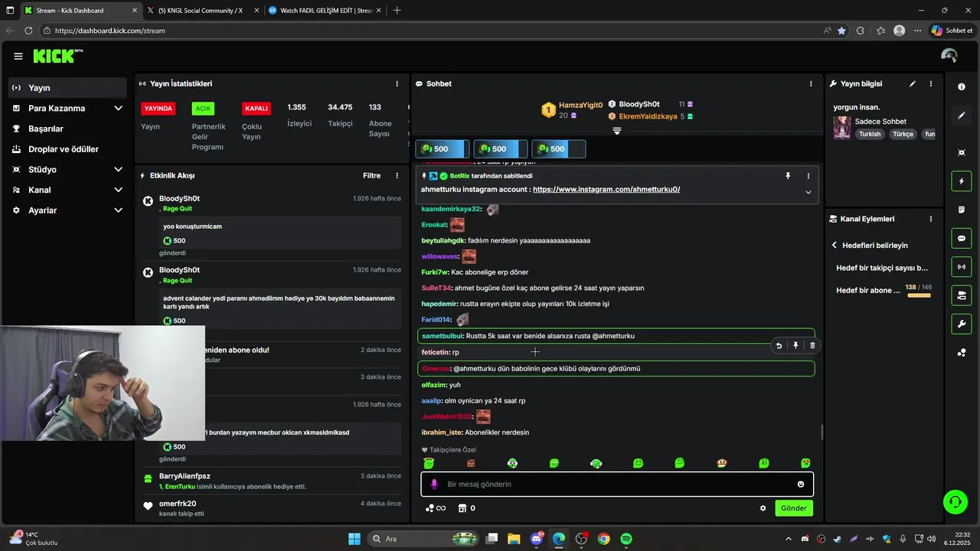Open Kanal Eylemleri three-dot menu
The width and height of the screenshot is (980, 551).
[x=931, y=219]
